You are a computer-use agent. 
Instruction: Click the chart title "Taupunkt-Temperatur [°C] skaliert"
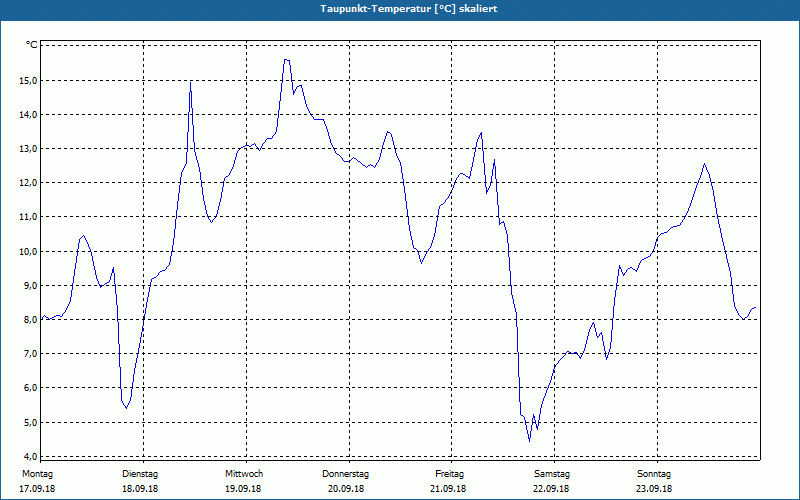408,9
